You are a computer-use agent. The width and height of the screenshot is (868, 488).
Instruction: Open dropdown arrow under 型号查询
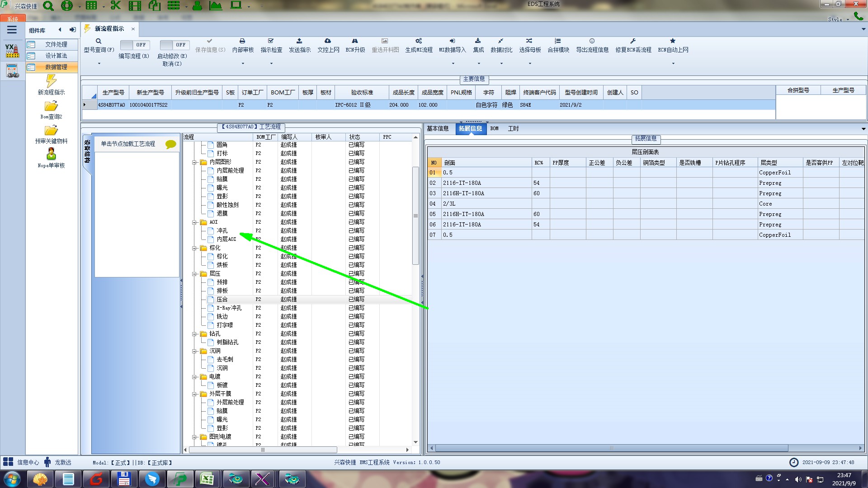pos(99,63)
